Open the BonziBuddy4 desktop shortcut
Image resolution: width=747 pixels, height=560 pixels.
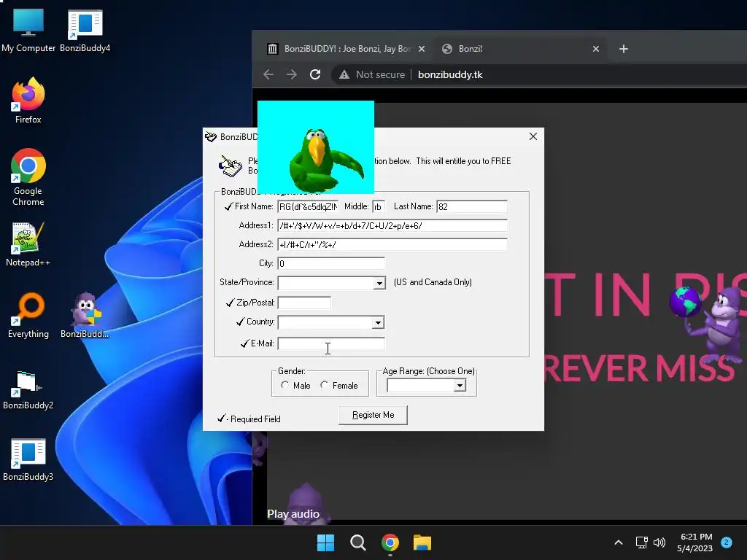(x=85, y=31)
